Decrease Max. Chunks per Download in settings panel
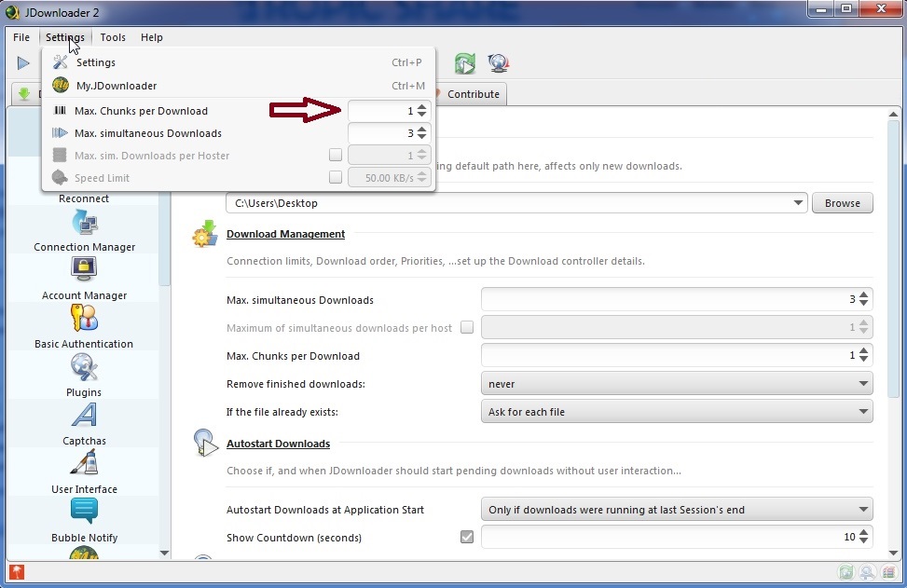This screenshot has width=907, height=588. pos(863,359)
